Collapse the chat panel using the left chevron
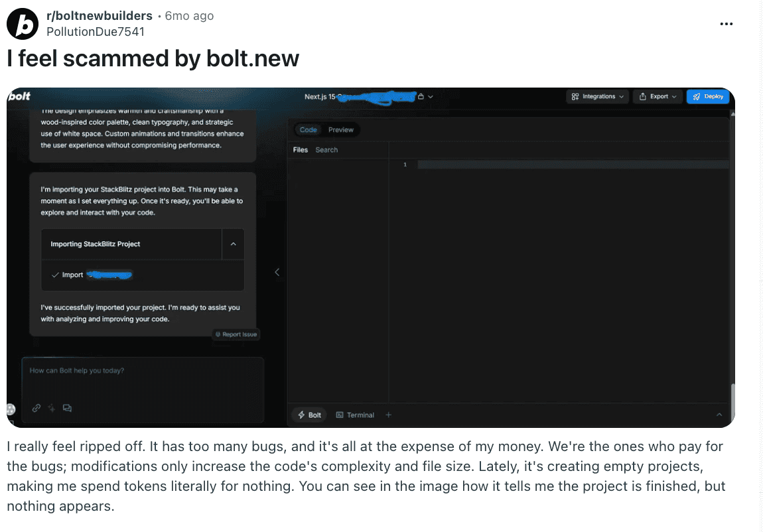This screenshot has width=763, height=532. 277,272
